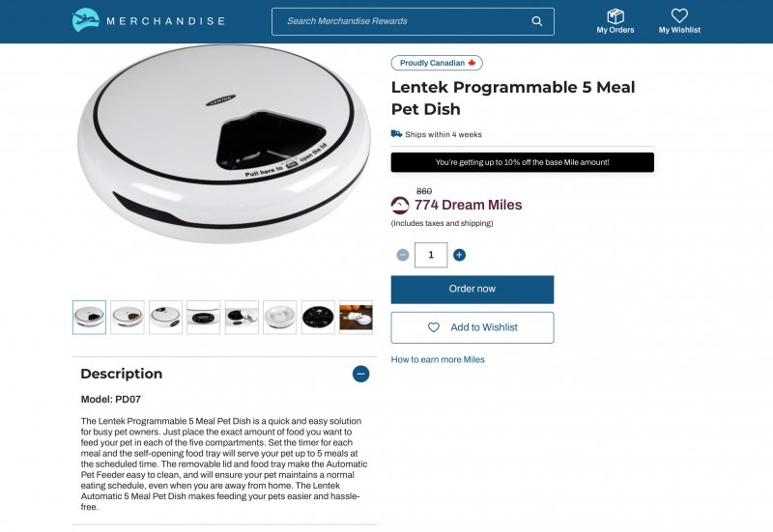Click the search magnifier icon

click(537, 21)
